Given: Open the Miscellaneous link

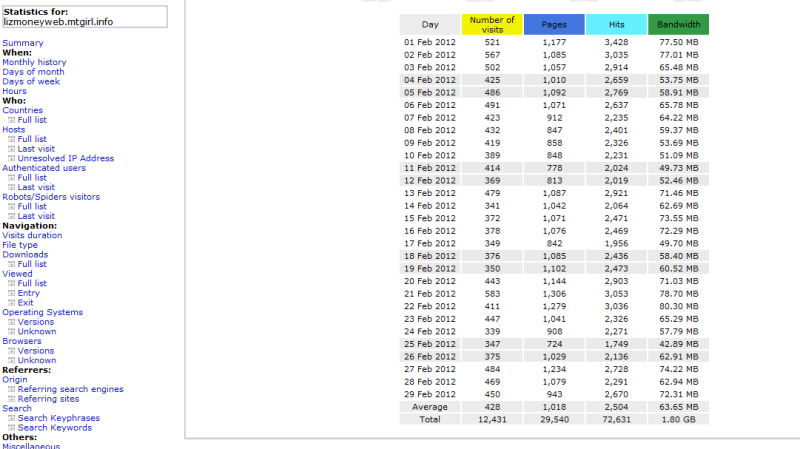Looking at the screenshot, I should (31, 445).
